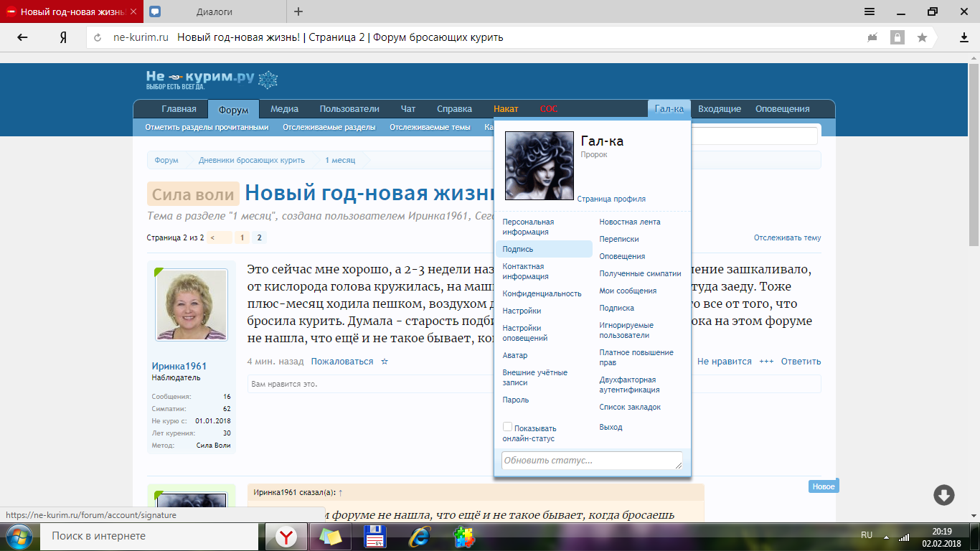980x551 pixels.
Task: Click the browser back arrow
Action: pyautogui.click(x=23, y=37)
